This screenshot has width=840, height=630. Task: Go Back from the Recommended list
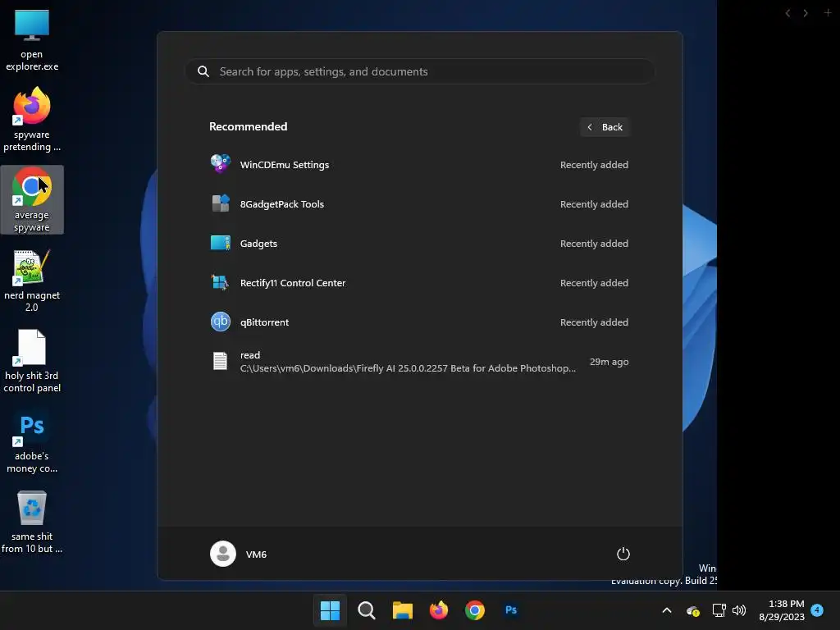tap(605, 127)
